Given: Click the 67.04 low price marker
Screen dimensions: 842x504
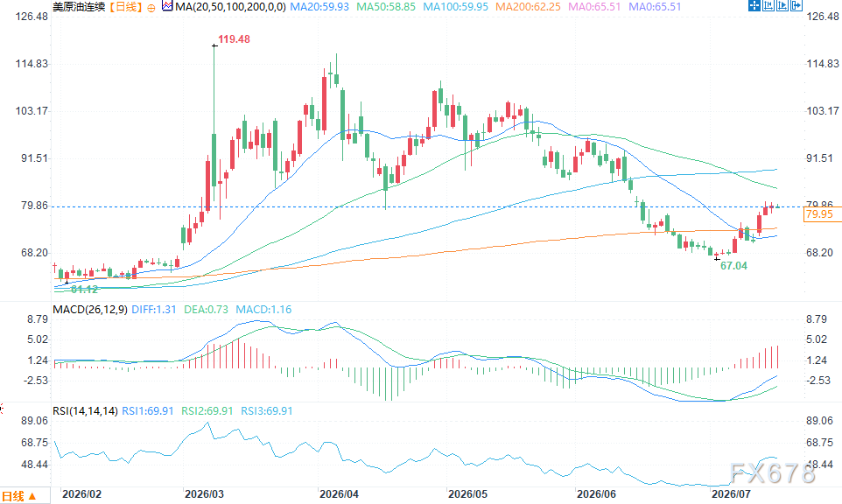Looking at the screenshot, I should (x=733, y=266).
